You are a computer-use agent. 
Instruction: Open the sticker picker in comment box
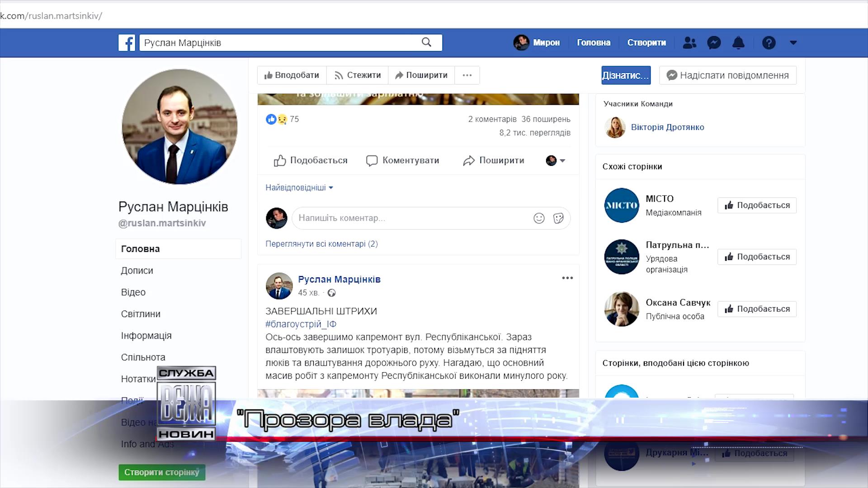point(558,218)
